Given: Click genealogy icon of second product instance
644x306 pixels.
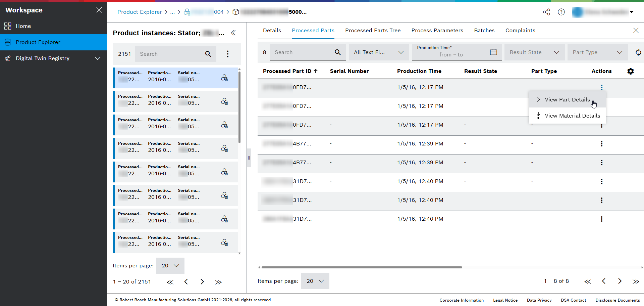Looking at the screenshot, I should coord(224,101).
